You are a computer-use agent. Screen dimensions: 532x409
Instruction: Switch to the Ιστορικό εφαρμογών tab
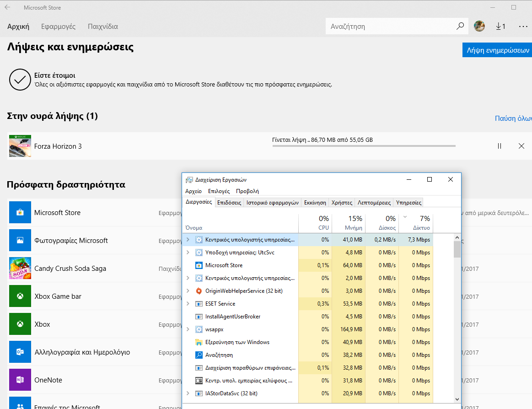point(273,203)
